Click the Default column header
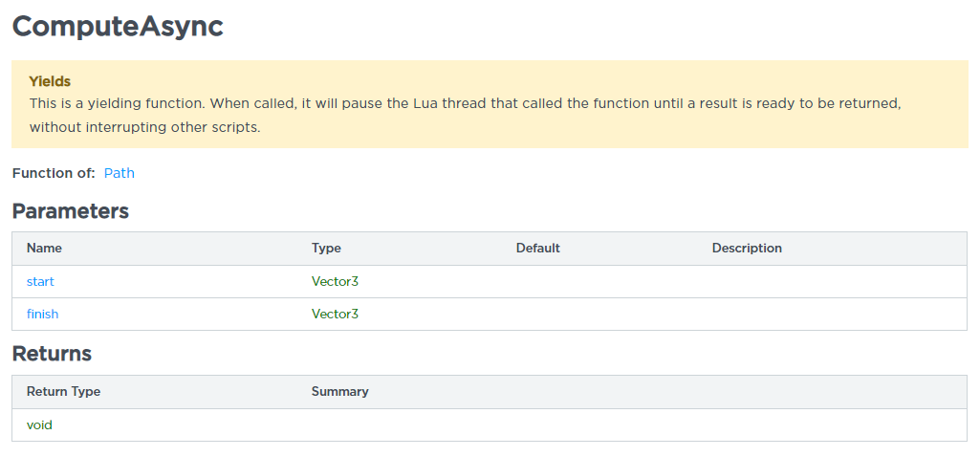This screenshot has height=457, width=980. click(x=537, y=248)
